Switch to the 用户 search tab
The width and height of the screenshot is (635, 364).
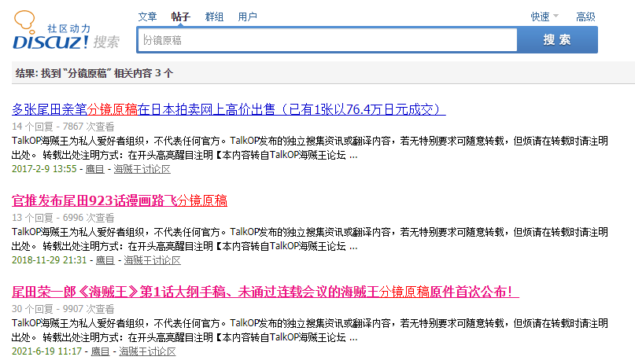tap(247, 17)
